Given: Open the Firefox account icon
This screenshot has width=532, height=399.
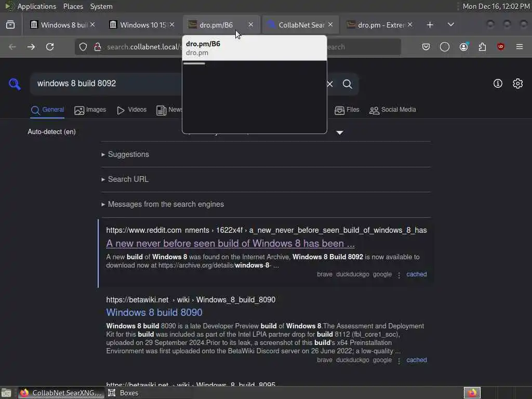Looking at the screenshot, I should [464, 47].
